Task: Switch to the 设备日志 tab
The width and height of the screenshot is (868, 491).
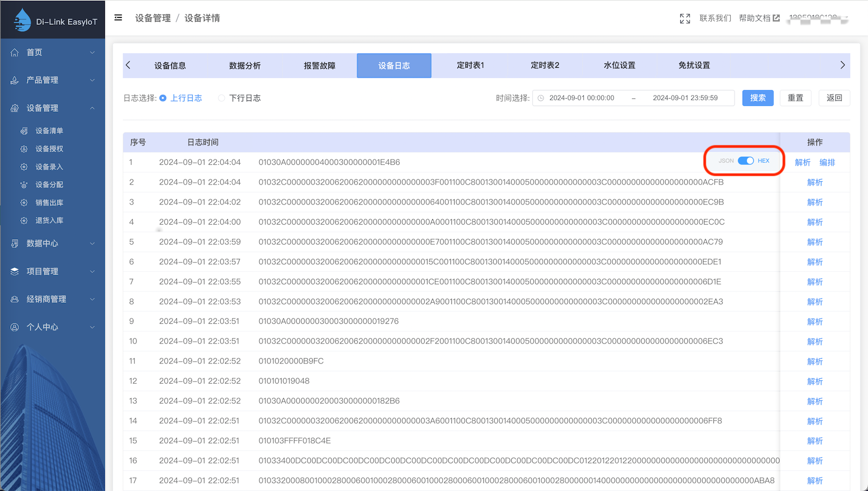Action: [394, 66]
